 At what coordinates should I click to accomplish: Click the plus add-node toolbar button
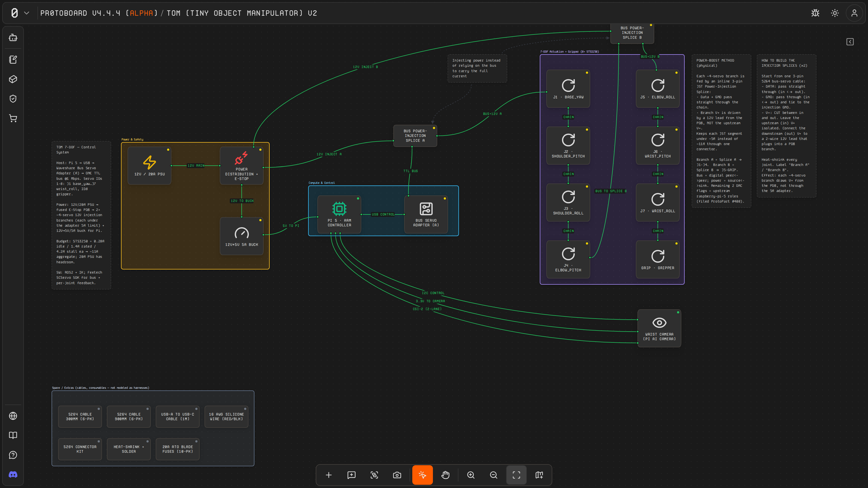(x=328, y=475)
